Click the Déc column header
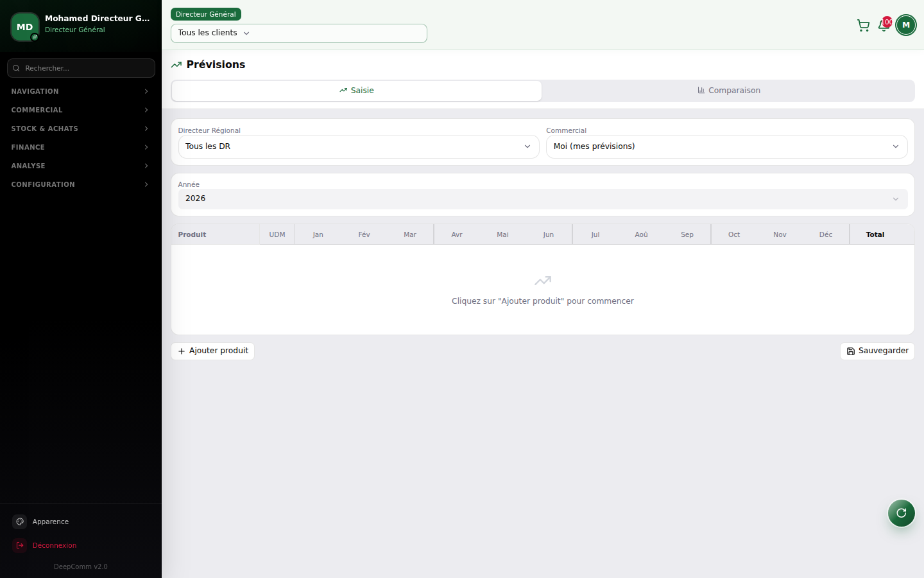Viewport: 924px width, 578px height. coord(826,234)
